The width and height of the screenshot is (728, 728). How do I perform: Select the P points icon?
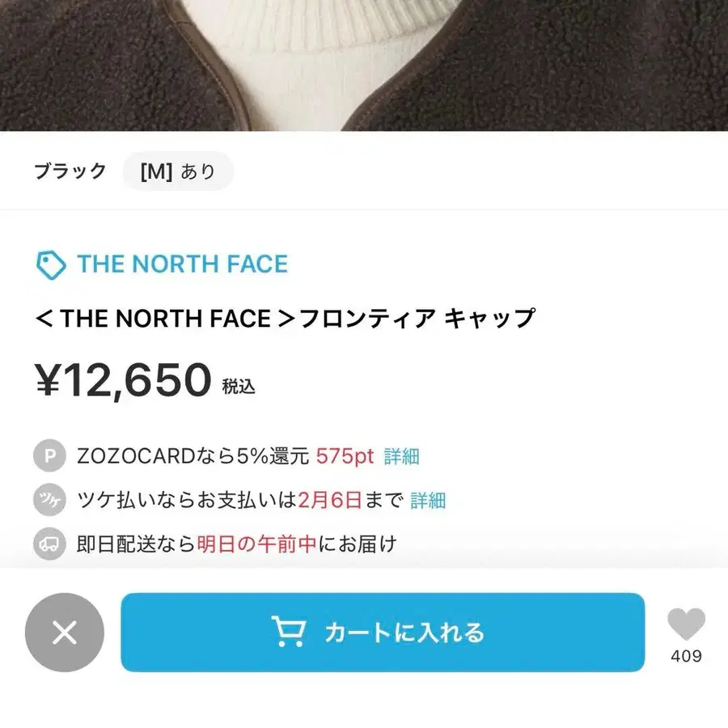pyautogui.click(x=49, y=455)
